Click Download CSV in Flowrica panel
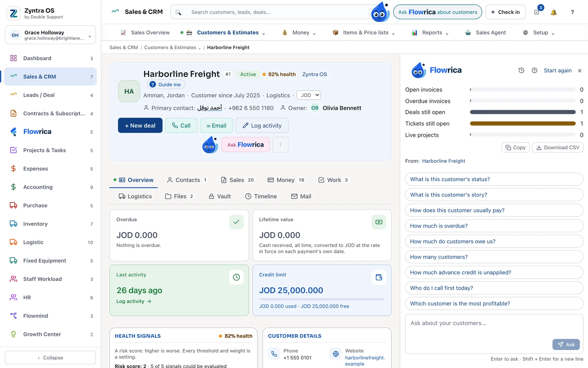The height and width of the screenshot is (368, 588). pos(558,147)
